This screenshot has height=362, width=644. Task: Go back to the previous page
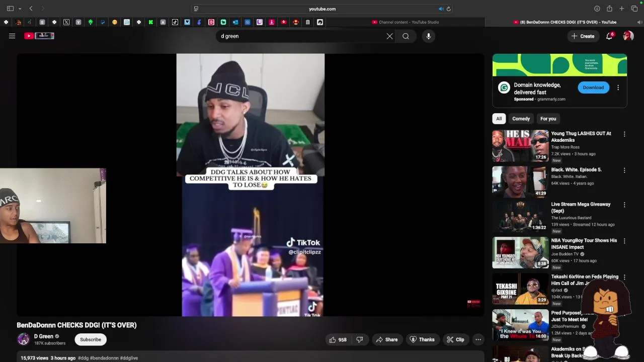(x=31, y=9)
